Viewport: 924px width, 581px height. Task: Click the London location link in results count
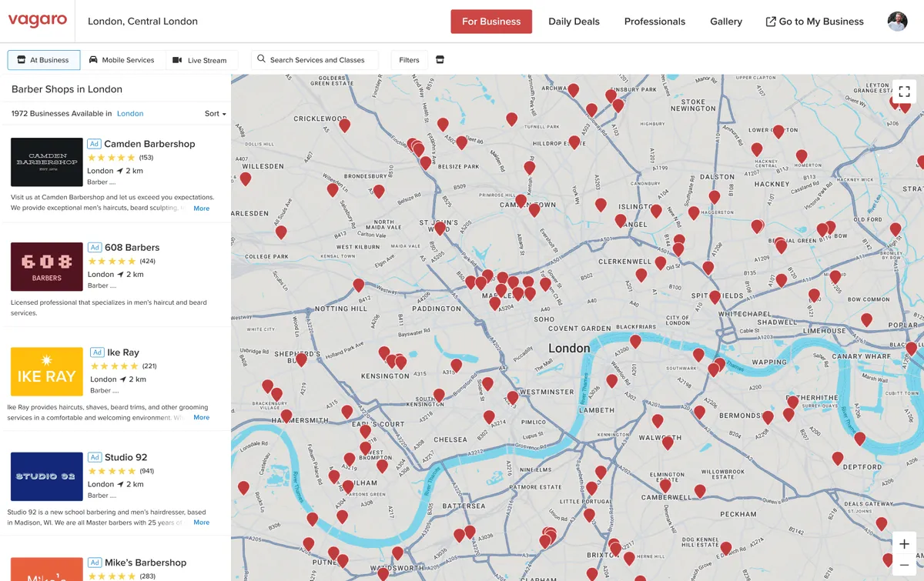[x=130, y=114]
